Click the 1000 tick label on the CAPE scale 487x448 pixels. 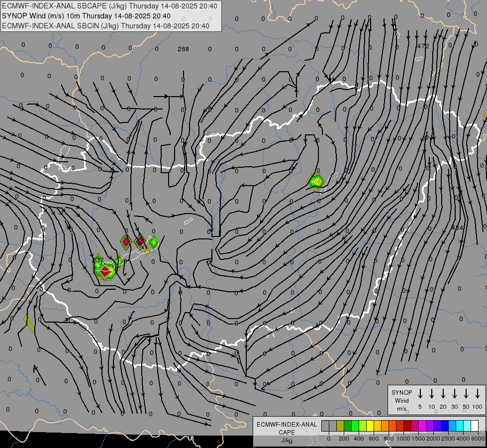(403, 439)
